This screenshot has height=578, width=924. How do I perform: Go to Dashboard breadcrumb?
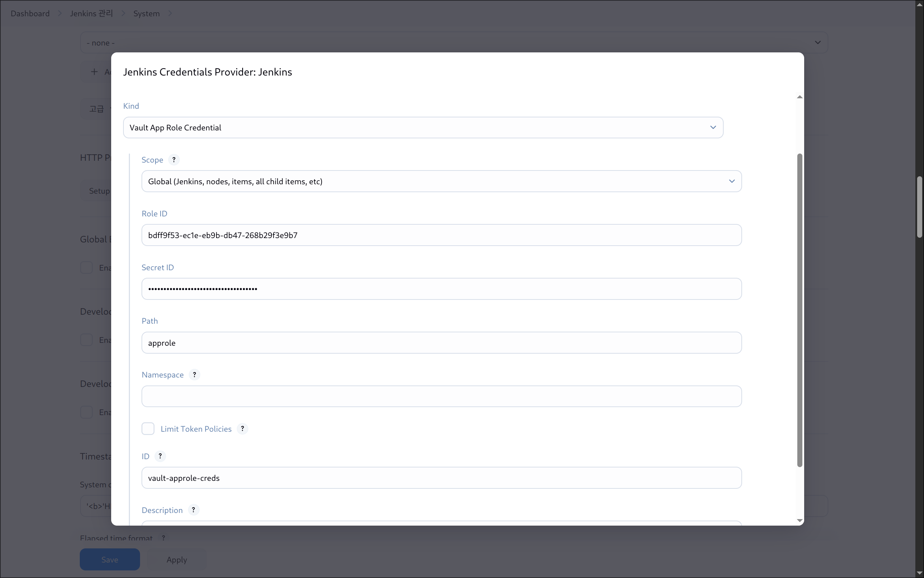click(30, 13)
